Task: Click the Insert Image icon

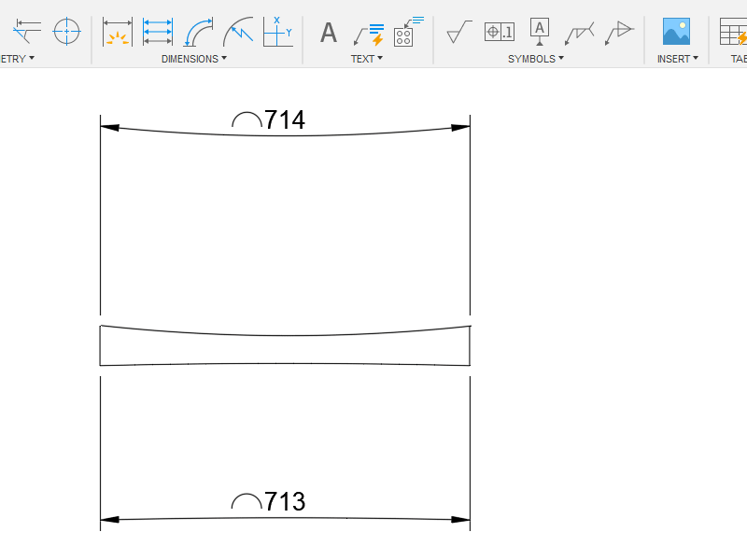Action: click(676, 32)
